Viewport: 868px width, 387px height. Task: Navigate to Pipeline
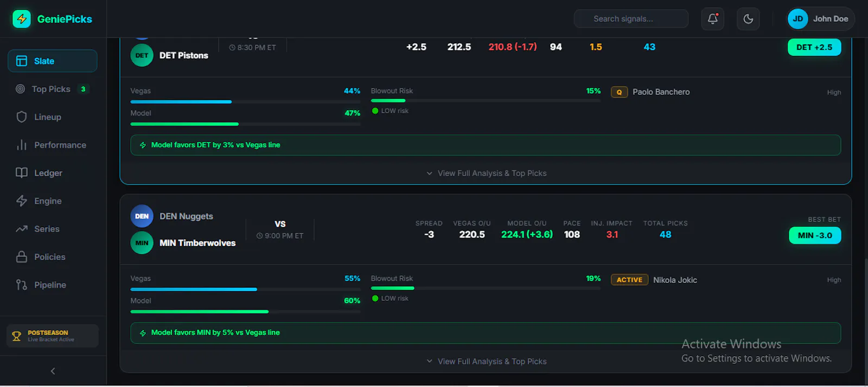point(53,285)
